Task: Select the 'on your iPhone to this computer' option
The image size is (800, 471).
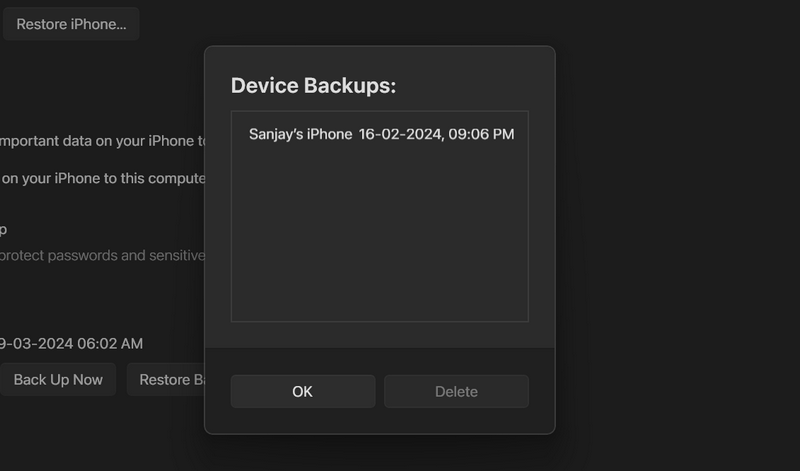Action: [x=102, y=178]
